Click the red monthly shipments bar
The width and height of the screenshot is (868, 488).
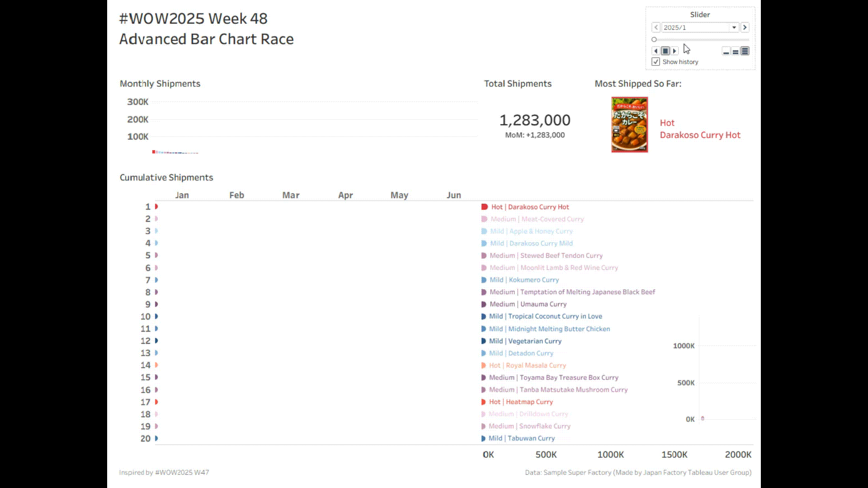coord(154,152)
